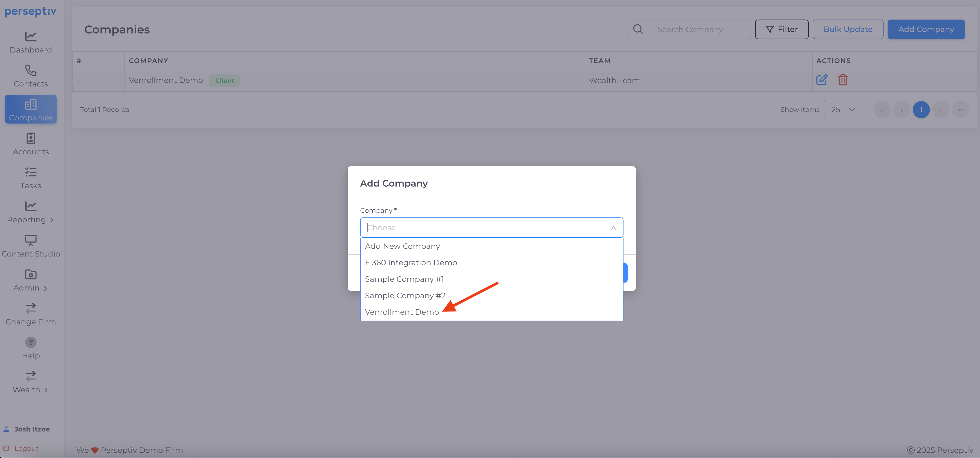Viewport: 980px width, 458px height.
Task: Click the edit pencil icon for Venrollment Demo
Action: tap(821, 80)
